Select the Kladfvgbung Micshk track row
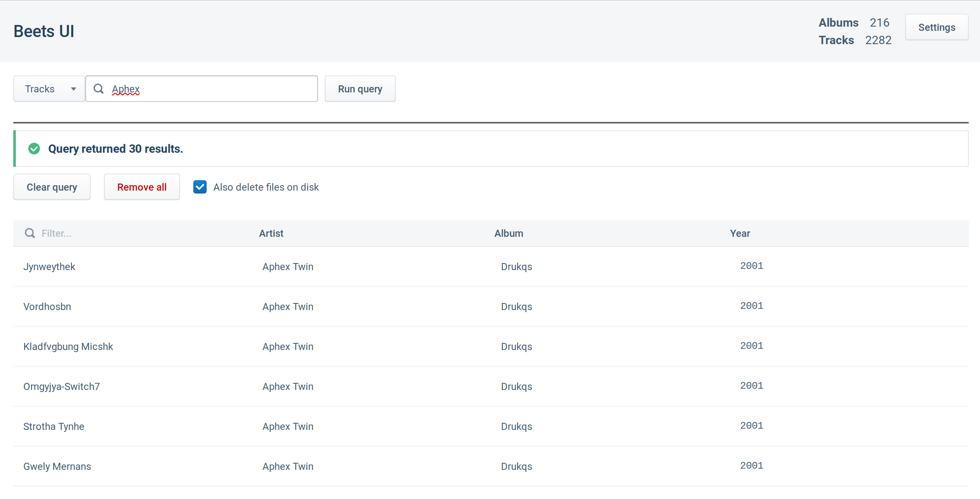Viewport: 980px width, 499px height. pyautogui.click(x=68, y=346)
